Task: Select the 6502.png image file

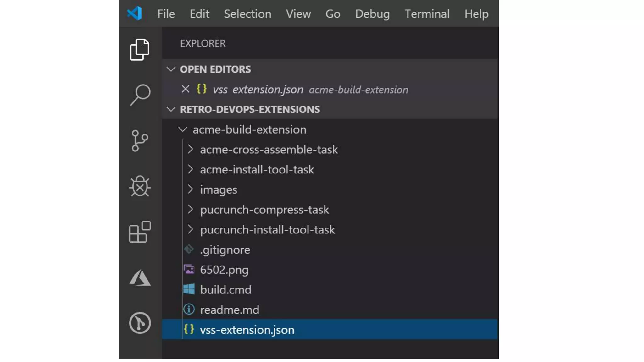Action: click(224, 270)
